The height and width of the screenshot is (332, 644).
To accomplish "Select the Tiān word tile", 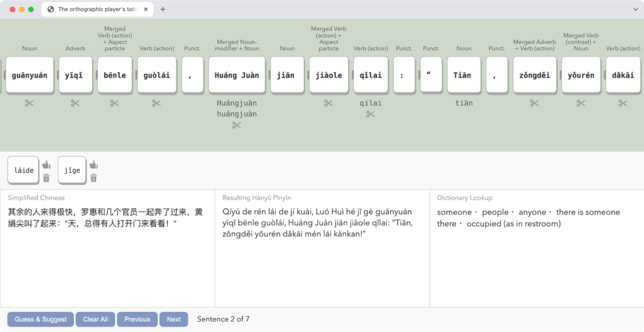I will point(464,75).
